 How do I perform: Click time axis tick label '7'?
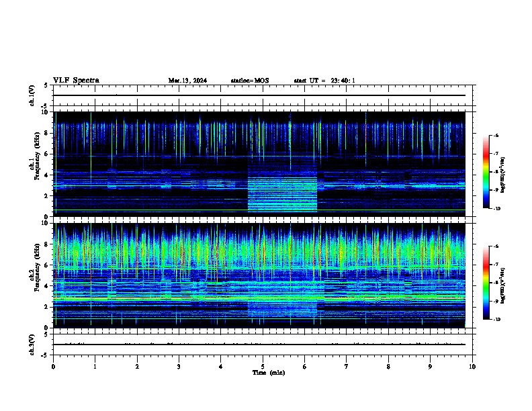point(347,367)
